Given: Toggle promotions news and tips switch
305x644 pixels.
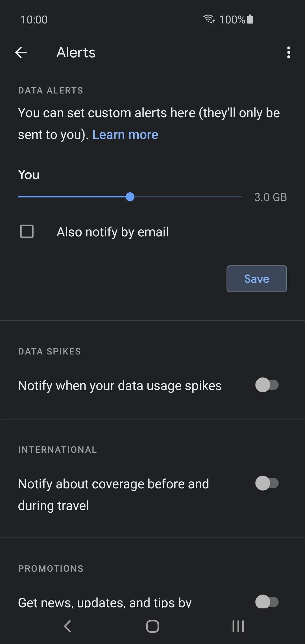Looking at the screenshot, I should pyautogui.click(x=267, y=602).
